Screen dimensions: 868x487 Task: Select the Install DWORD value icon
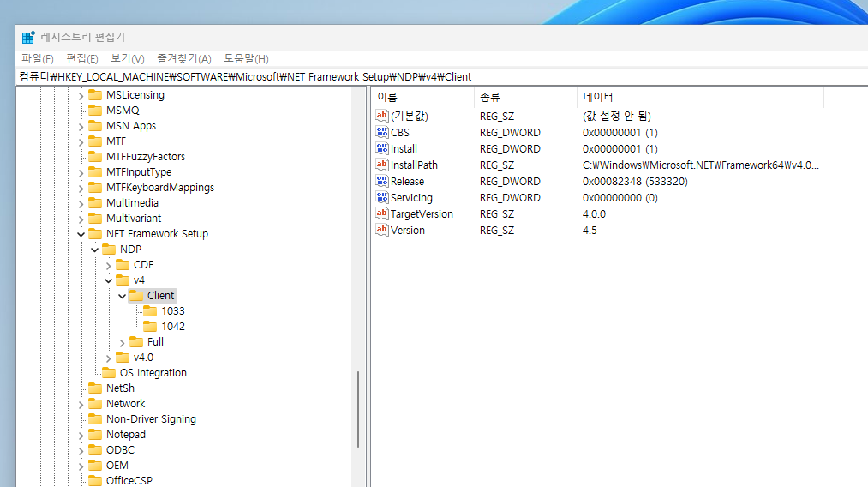click(x=382, y=148)
